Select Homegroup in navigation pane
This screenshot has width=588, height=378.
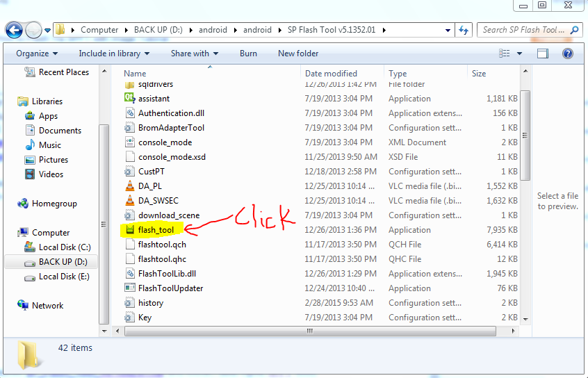(x=47, y=204)
